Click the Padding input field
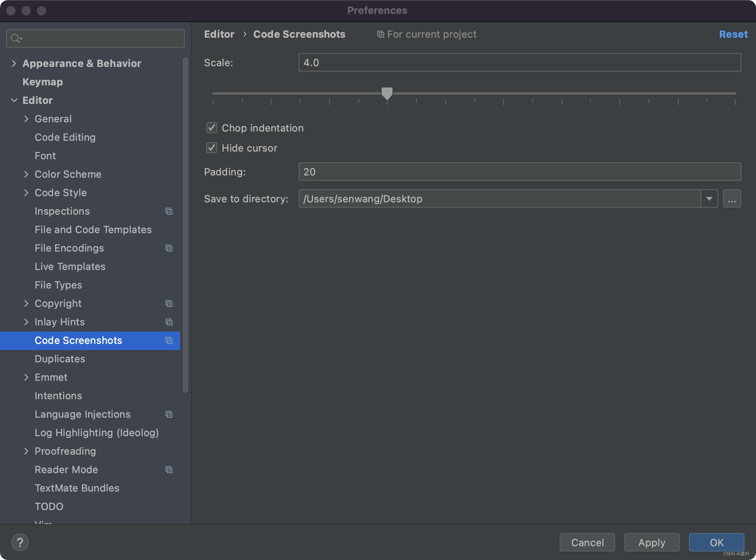The image size is (756, 560). (520, 172)
